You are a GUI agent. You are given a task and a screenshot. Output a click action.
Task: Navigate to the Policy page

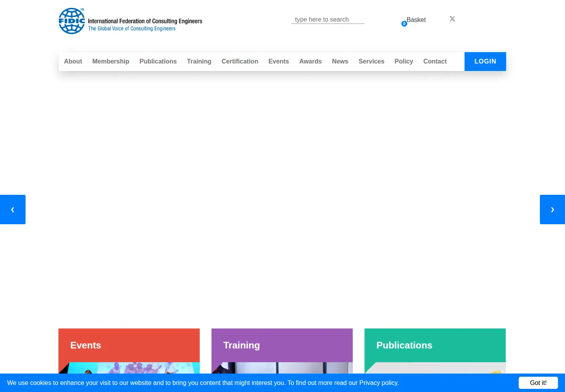click(404, 62)
